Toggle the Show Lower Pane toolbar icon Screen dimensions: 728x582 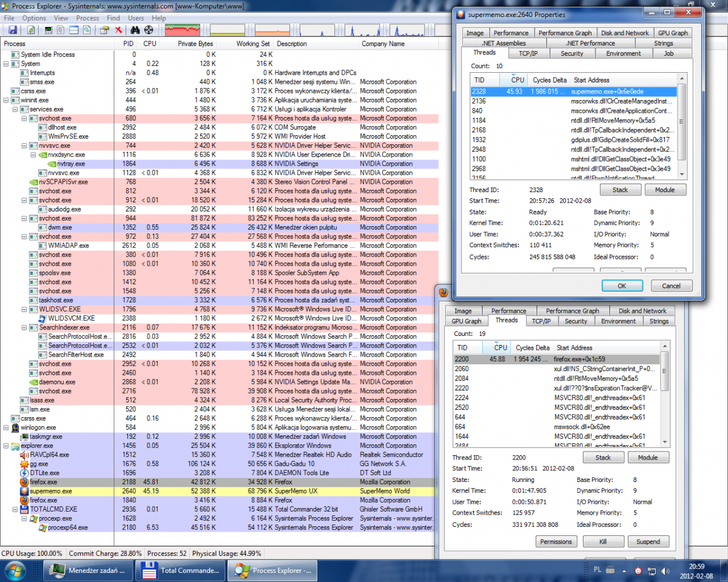point(74,30)
